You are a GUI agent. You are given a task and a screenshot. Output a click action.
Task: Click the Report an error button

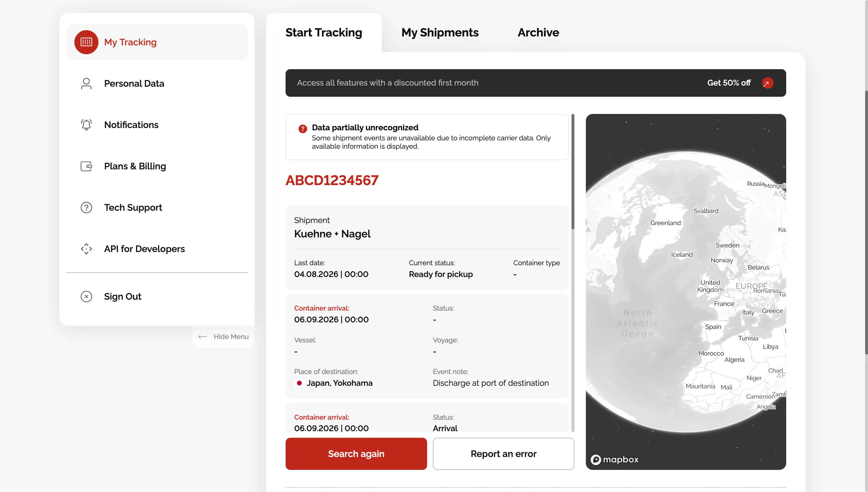click(503, 454)
